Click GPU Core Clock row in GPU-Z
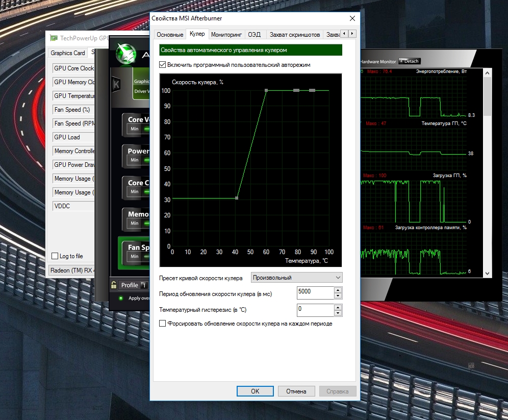 click(x=73, y=68)
